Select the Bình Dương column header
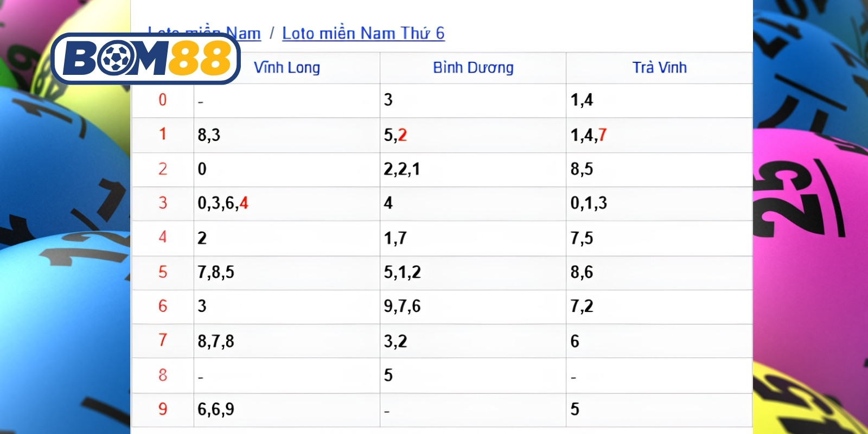 [x=473, y=68]
